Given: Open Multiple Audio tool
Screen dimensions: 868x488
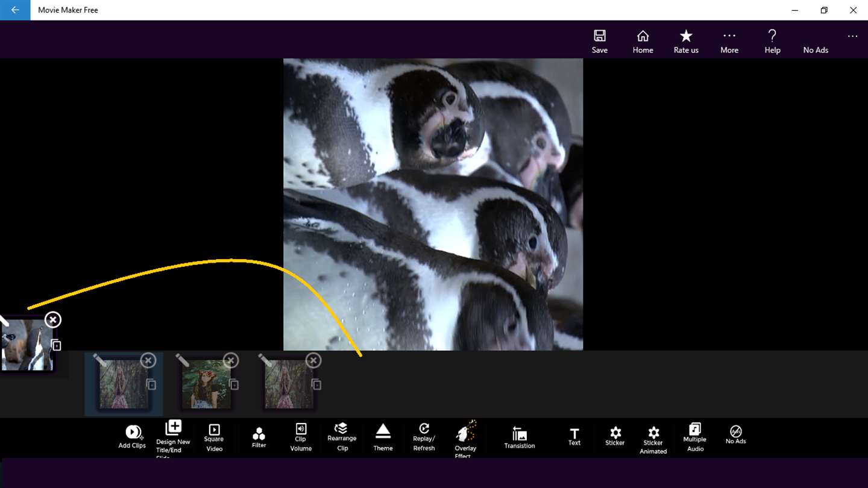Looking at the screenshot, I should click(695, 437).
